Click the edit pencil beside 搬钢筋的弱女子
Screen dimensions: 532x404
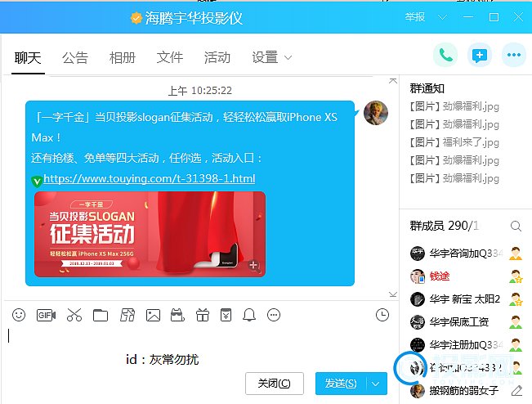point(516,391)
